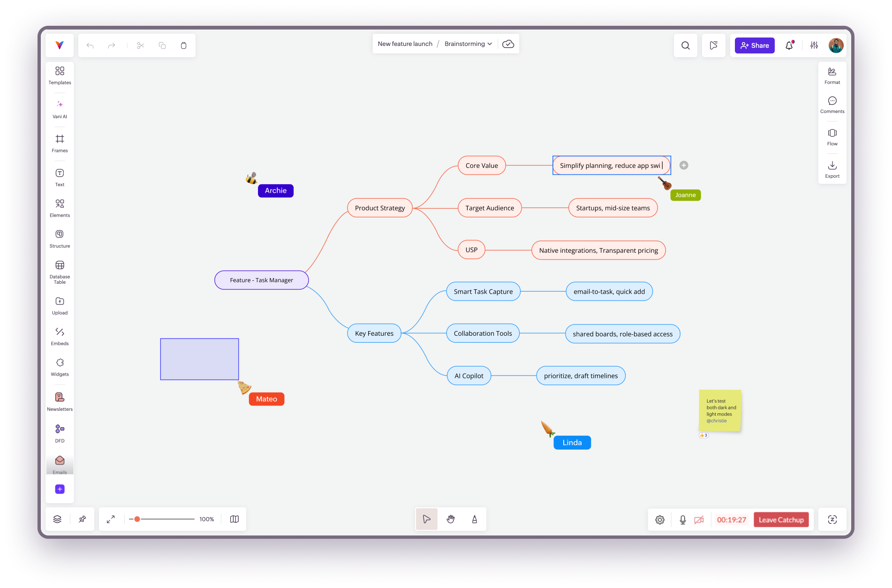Select the pen drawing tool
The image size is (892, 588).
pos(475,519)
